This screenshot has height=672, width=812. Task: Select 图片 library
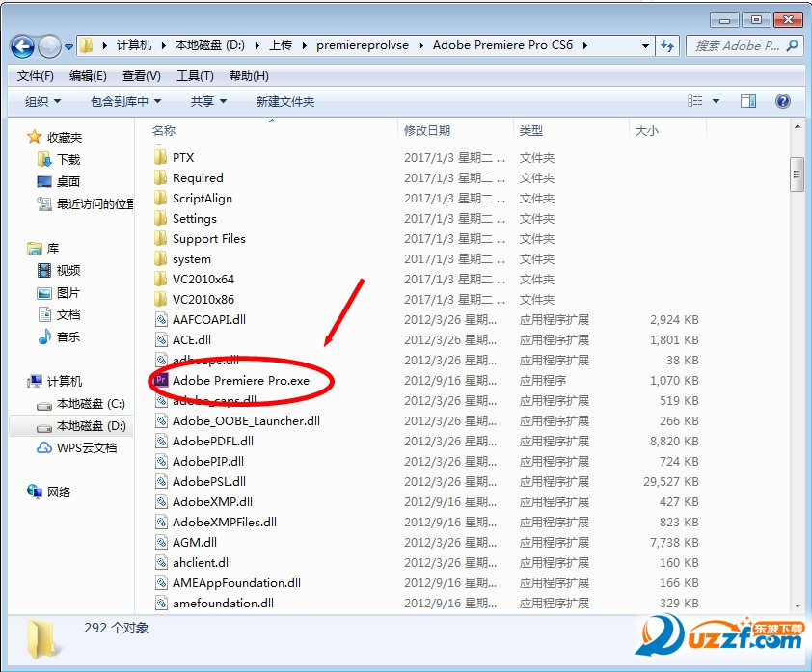pyautogui.click(x=59, y=293)
